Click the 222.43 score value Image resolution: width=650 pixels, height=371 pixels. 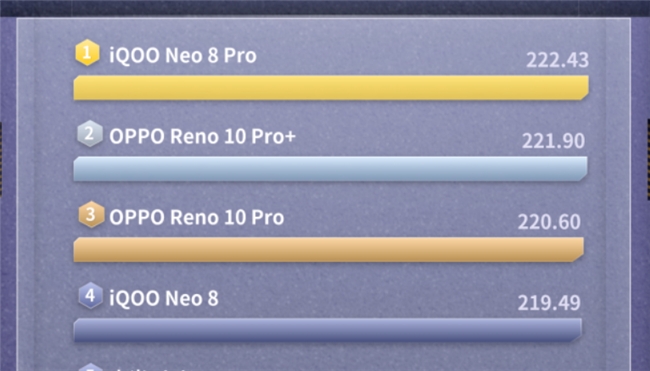(557, 60)
